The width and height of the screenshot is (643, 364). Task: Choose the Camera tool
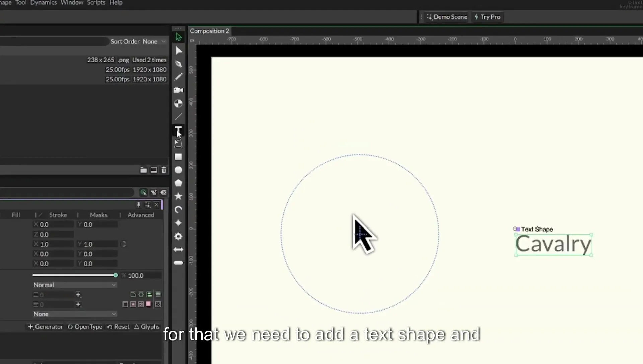(x=178, y=90)
